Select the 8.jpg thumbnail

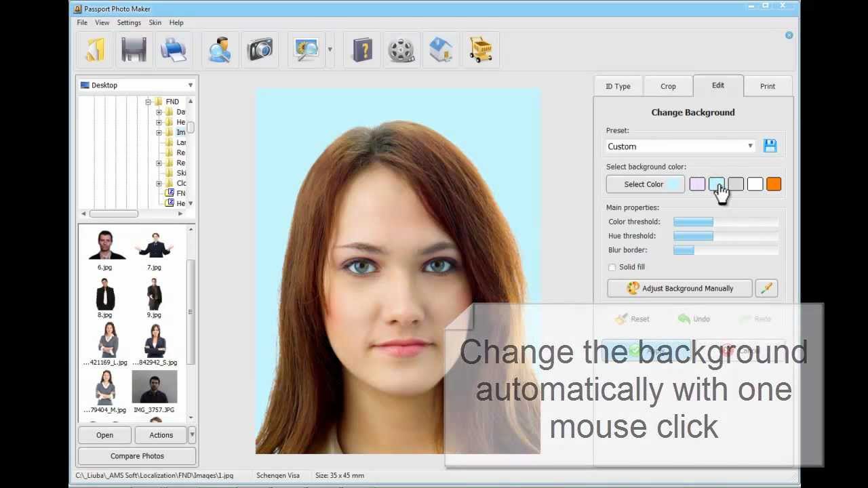coord(104,298)
